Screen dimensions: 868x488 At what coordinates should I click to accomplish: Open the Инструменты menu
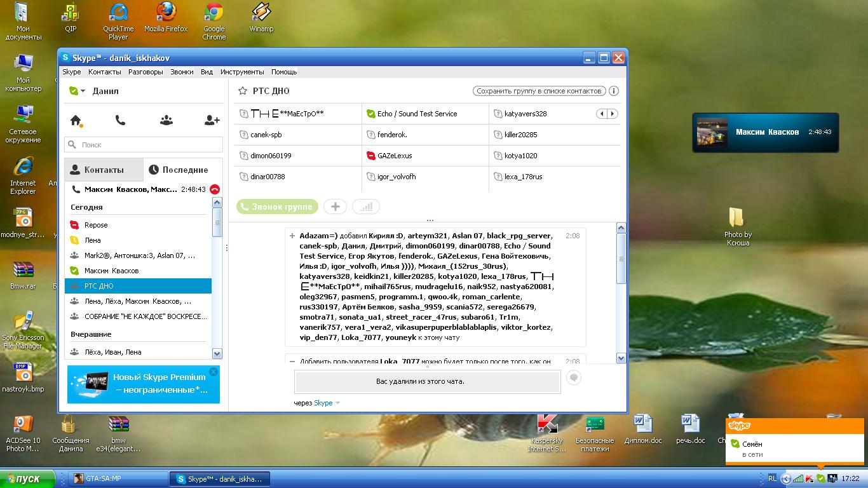242,72
